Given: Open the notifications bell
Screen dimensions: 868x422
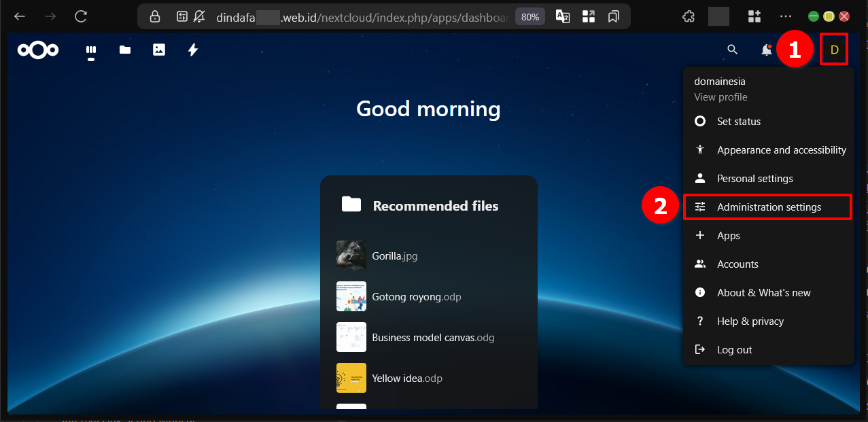Looking at the screenshot, I should pyautogui.click(x=766, y=50).
